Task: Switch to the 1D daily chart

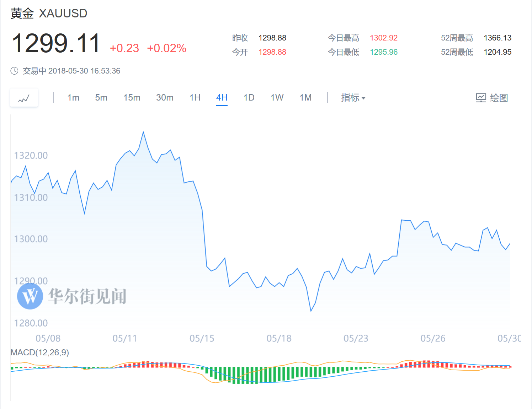Action: pyautogui.click(x=249, y=98)
